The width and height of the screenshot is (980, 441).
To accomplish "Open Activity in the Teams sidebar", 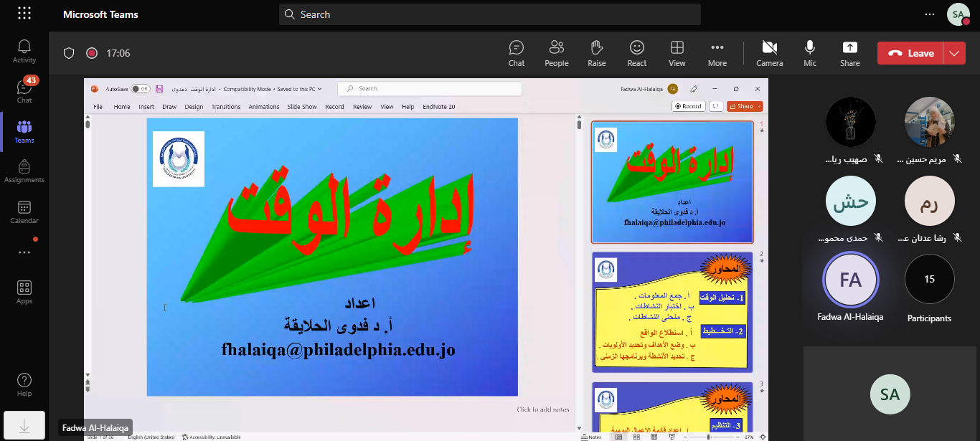I will coord(24,51).
